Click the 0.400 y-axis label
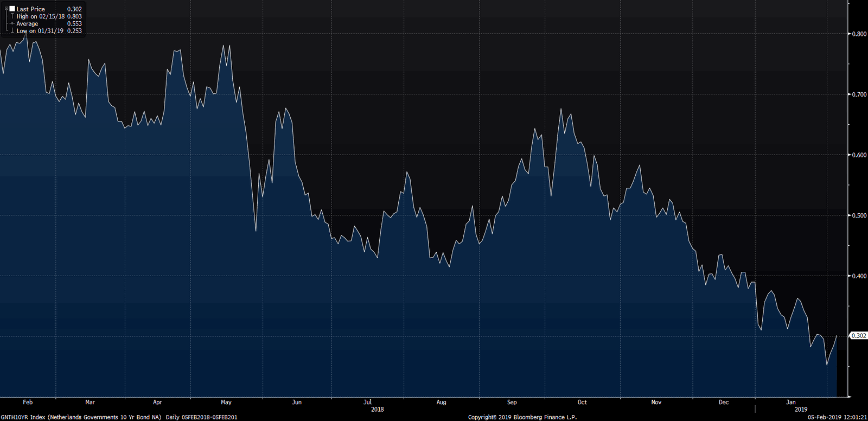 point(859,276)
